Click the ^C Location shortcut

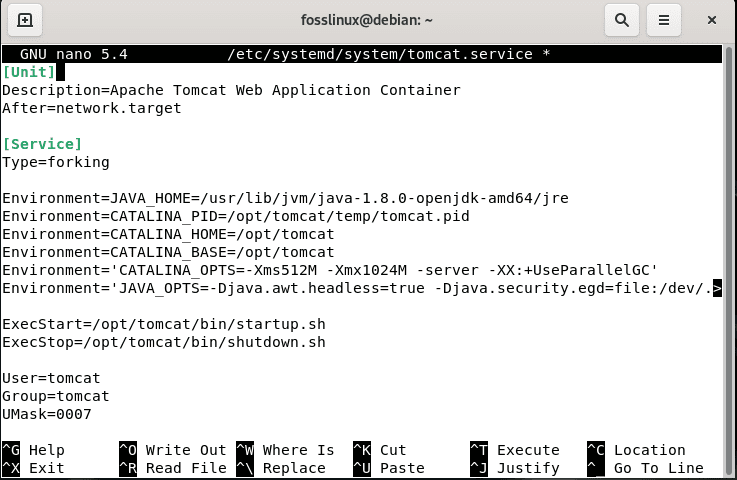tap(636, 450)
